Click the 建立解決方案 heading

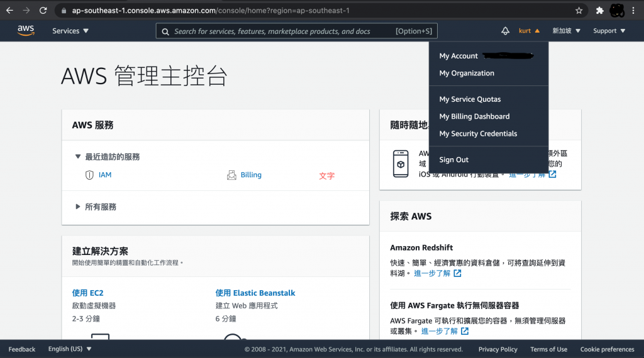click(x=100, y=251)
